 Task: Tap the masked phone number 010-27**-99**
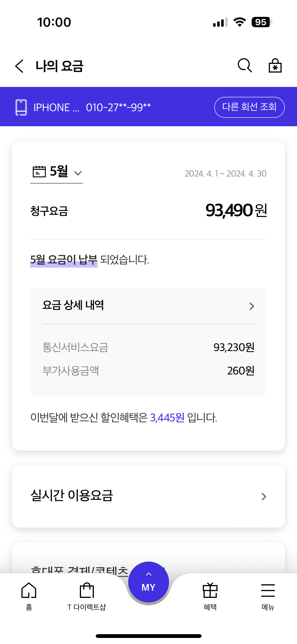(x=118, y=108)
